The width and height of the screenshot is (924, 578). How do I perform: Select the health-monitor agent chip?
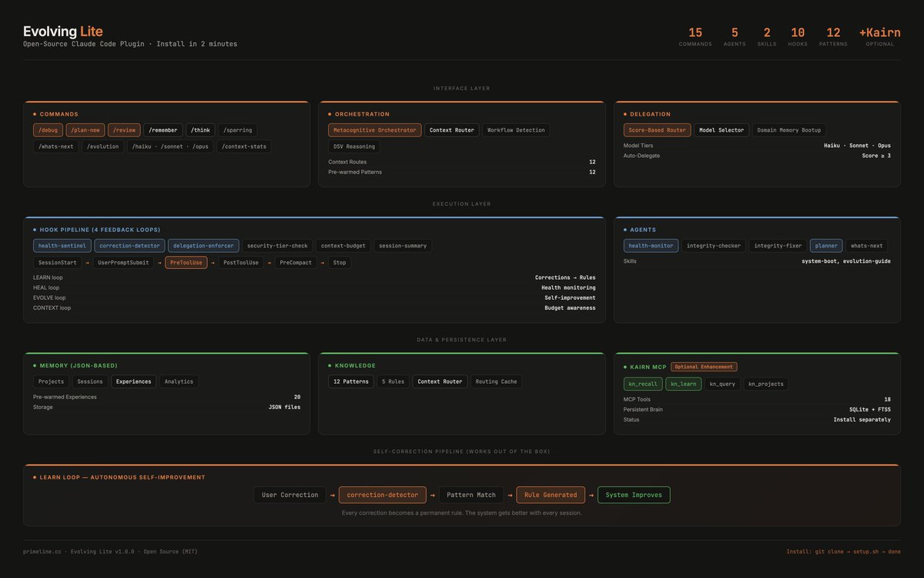651,246
